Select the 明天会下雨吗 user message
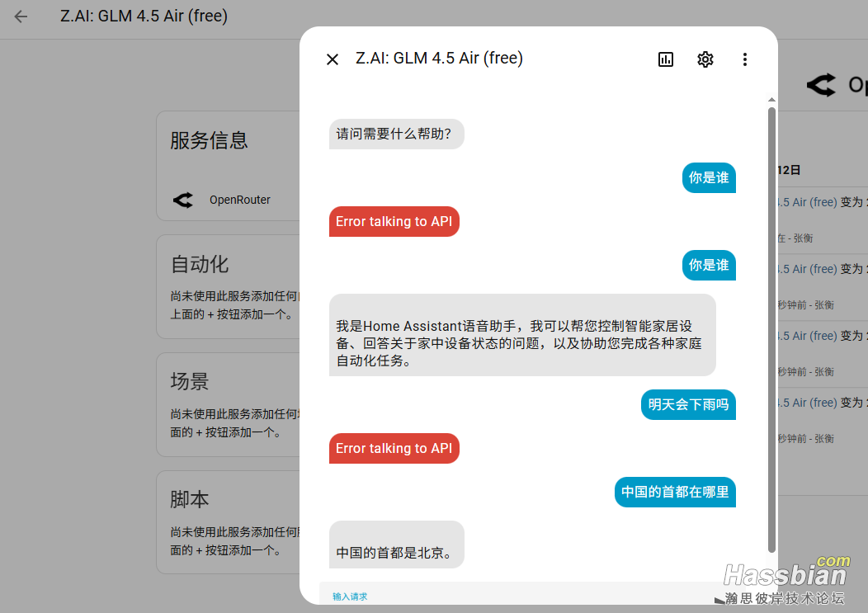This screenshot has height=613, width=868. (688, 405)
